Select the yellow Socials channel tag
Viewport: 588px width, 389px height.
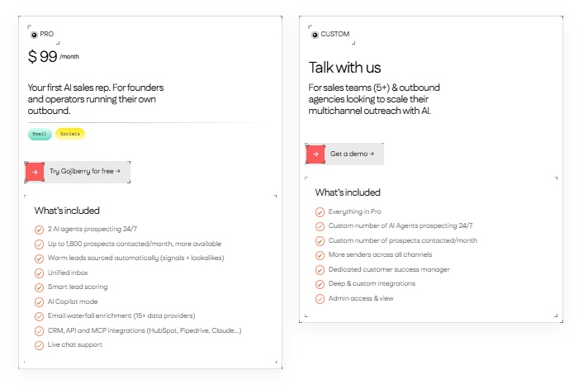70,134
